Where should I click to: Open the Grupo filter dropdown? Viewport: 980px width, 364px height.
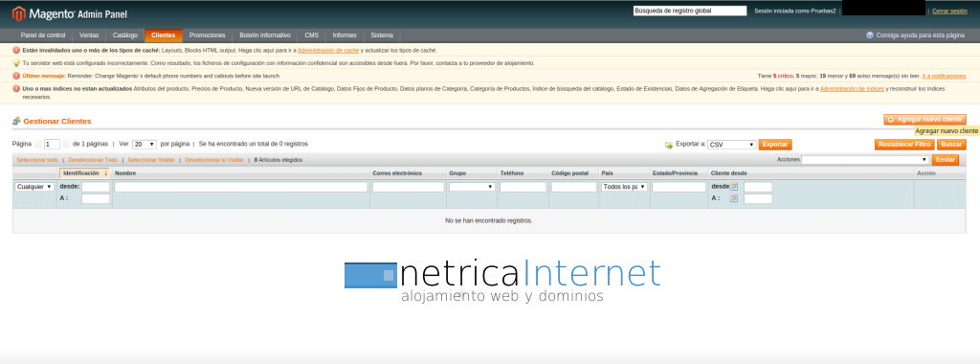(472, 187)
